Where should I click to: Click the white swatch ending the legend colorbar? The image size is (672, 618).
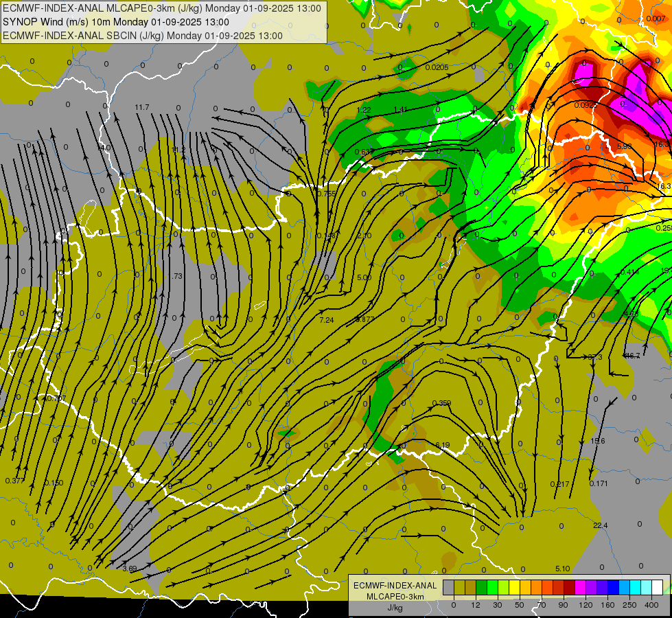click(x=657, y=587)
